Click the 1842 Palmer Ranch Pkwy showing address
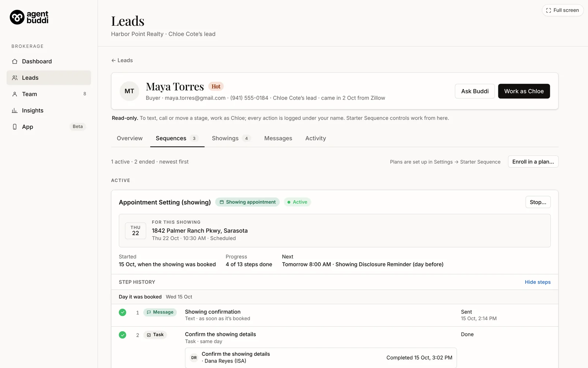588x368 pixels. (x=200, y=231)
